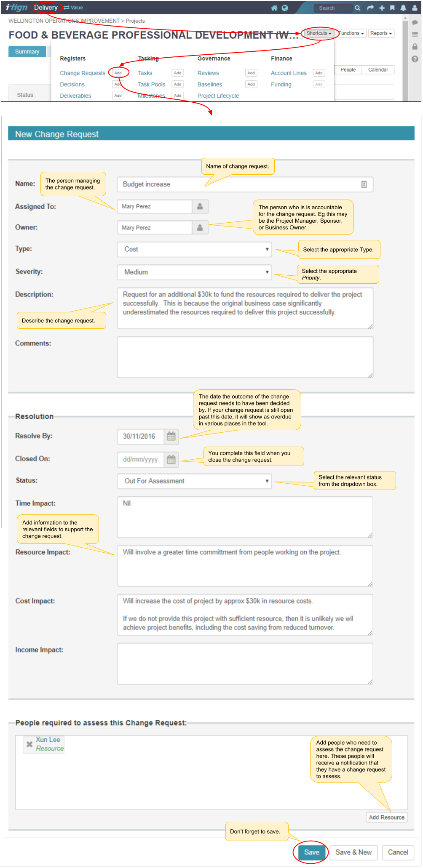Open the comments speech bubble sidebar icon
The image size is (423, 868).
tap(415, 23)
